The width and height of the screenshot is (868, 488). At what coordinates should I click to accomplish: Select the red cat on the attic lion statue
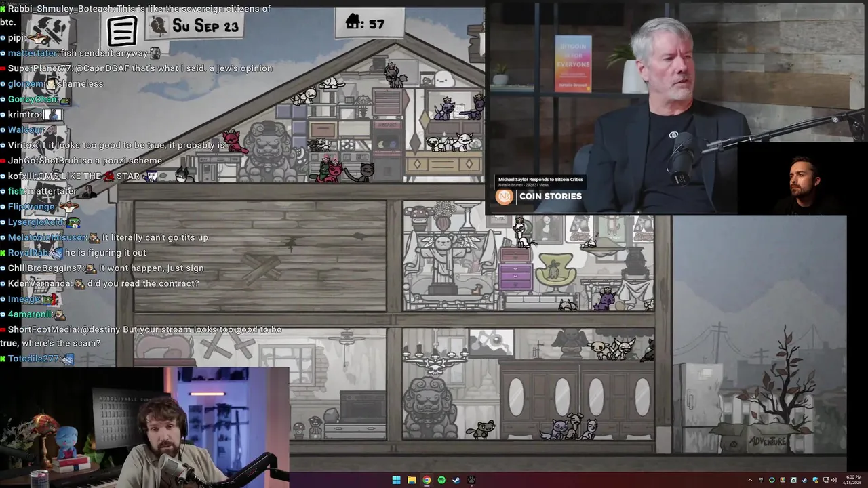click(x=234, y=140)
